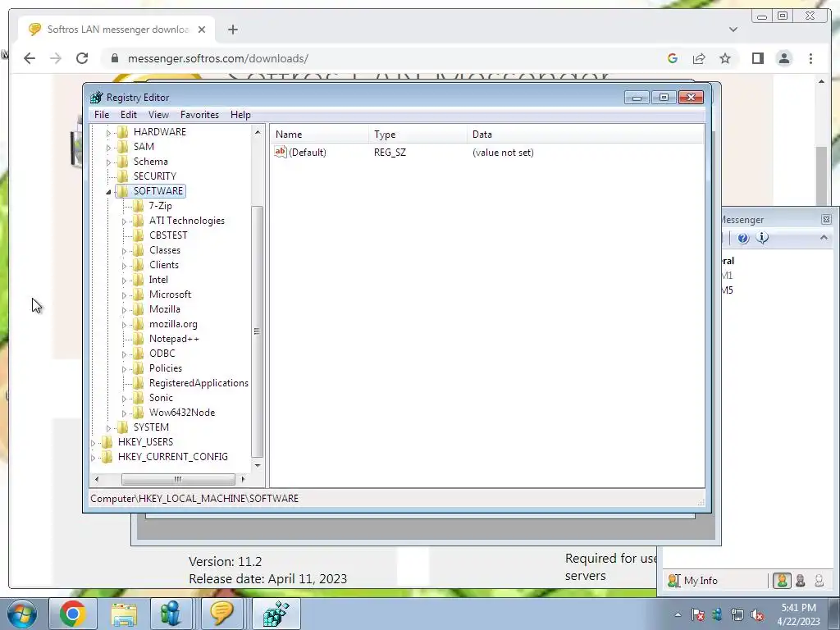Screen dimensions: 840x630
Task: Expand the Classes key
Action: point(124,251)
